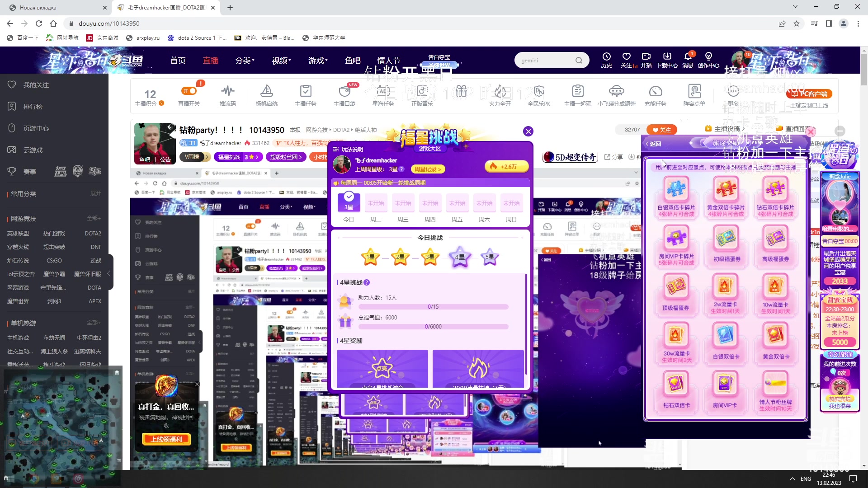This screenshot has width=868, height=488.
Task: Open the Windows notification center icon
Action: [x=853, y=479]
